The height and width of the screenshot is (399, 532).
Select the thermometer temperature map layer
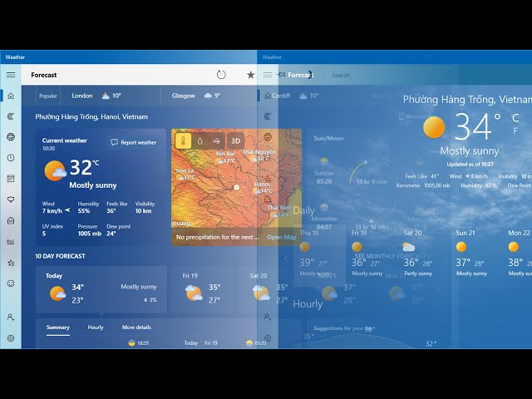(183, 140)
